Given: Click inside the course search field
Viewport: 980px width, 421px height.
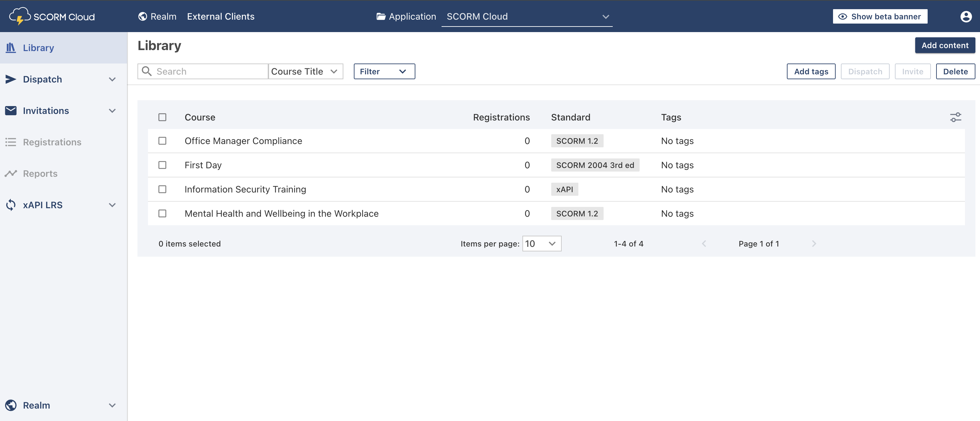Looking at the screenshot, I should click(x=206, y=71).
